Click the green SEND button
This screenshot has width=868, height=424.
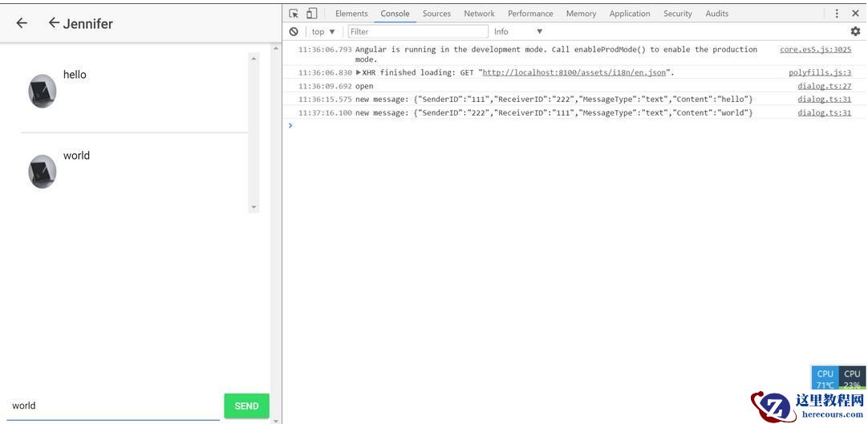click(x=246, y=406)
